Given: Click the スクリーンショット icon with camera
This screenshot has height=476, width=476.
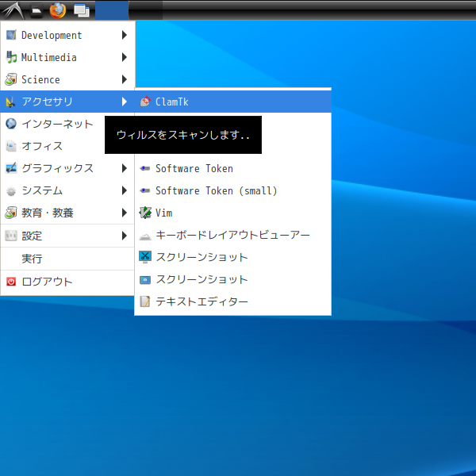Looking at the screenshot, I should [x=145, y=279].
